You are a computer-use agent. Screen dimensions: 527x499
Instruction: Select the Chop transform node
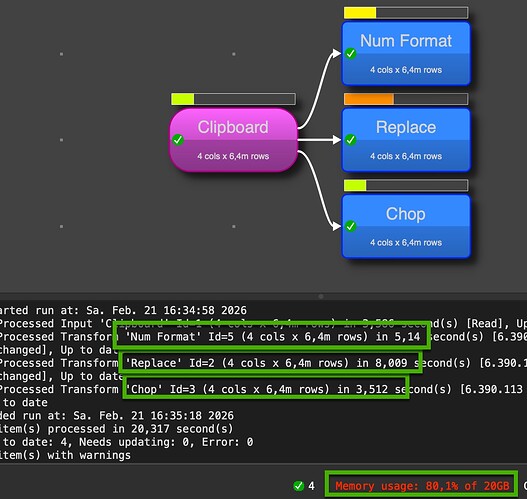tap(406, 226)
